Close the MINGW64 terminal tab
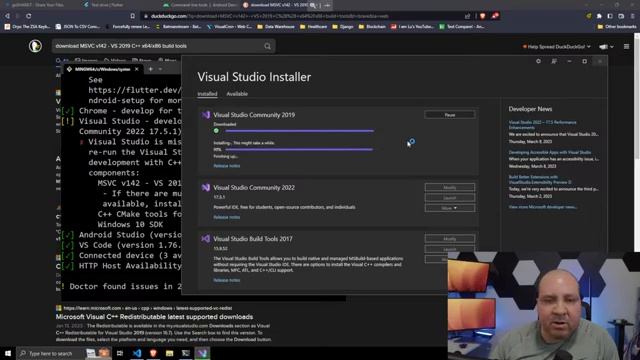The height and width of the screenshot is (360, 640). 137,69
